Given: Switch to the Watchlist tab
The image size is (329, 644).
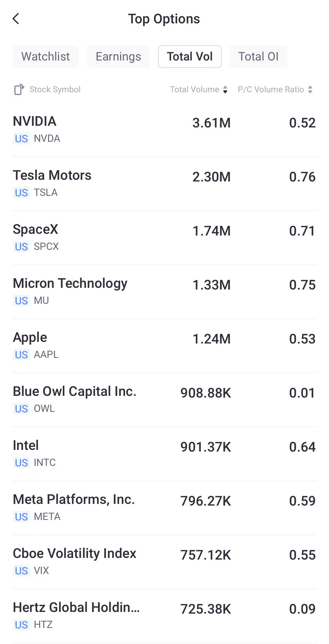Looking at the screenshot, I should [x=45, y=57].
